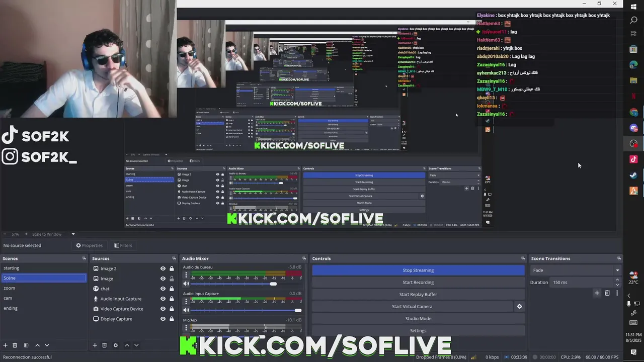Adjust transition Duration stepper arrows
Image resolution: width=644 pixels, height=362 pixels.
(x=618, y=282)
